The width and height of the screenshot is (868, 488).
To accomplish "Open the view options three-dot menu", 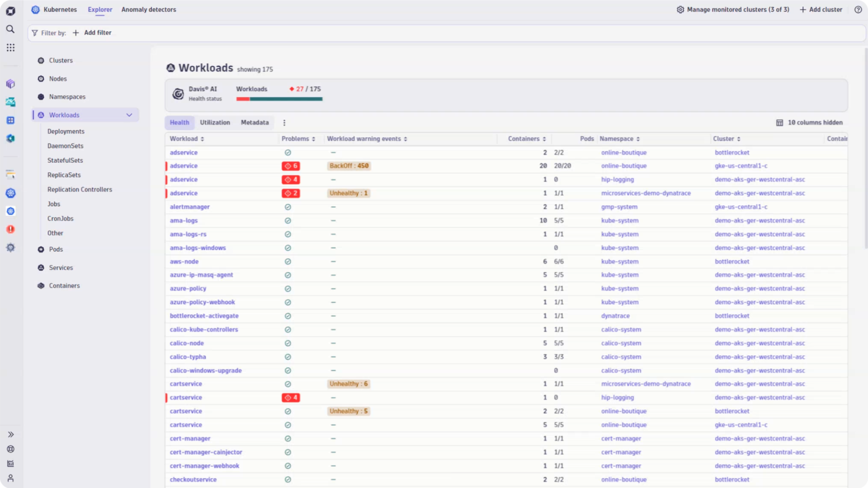I will (284, 122).
